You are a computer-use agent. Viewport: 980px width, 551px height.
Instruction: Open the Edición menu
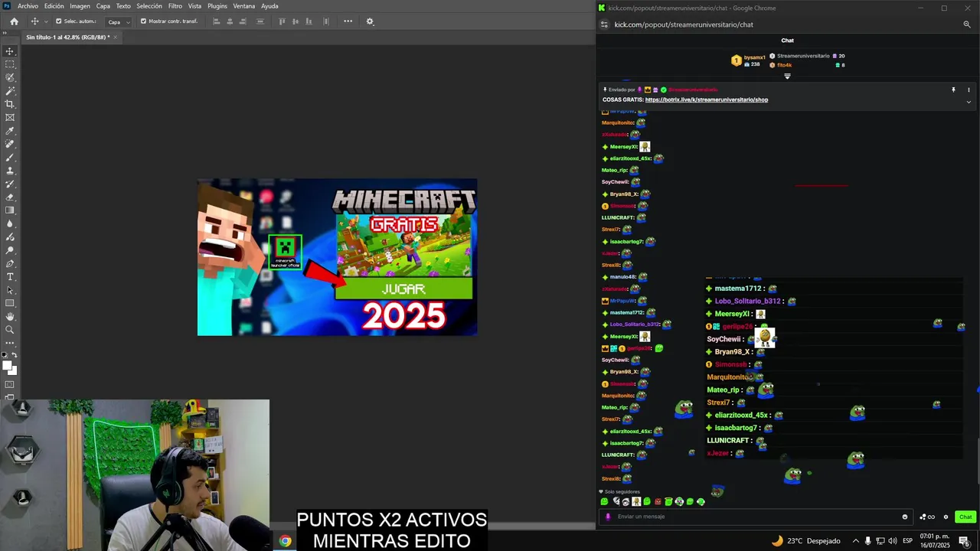pos(54,6)
